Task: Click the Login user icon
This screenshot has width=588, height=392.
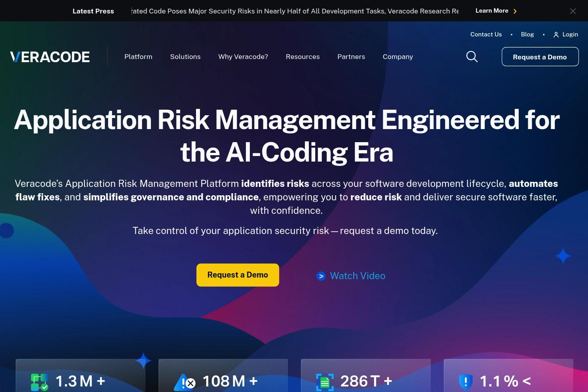Action: tap(556, 35)
